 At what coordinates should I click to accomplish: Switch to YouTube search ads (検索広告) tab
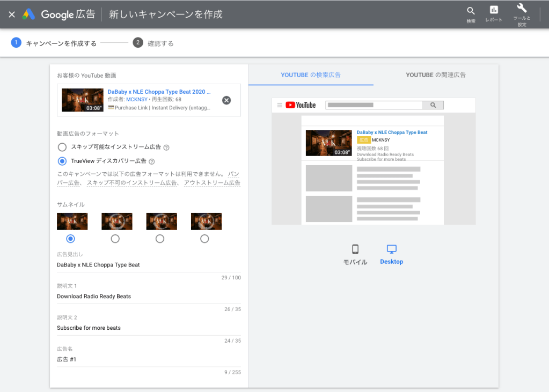tap(311, 75)
